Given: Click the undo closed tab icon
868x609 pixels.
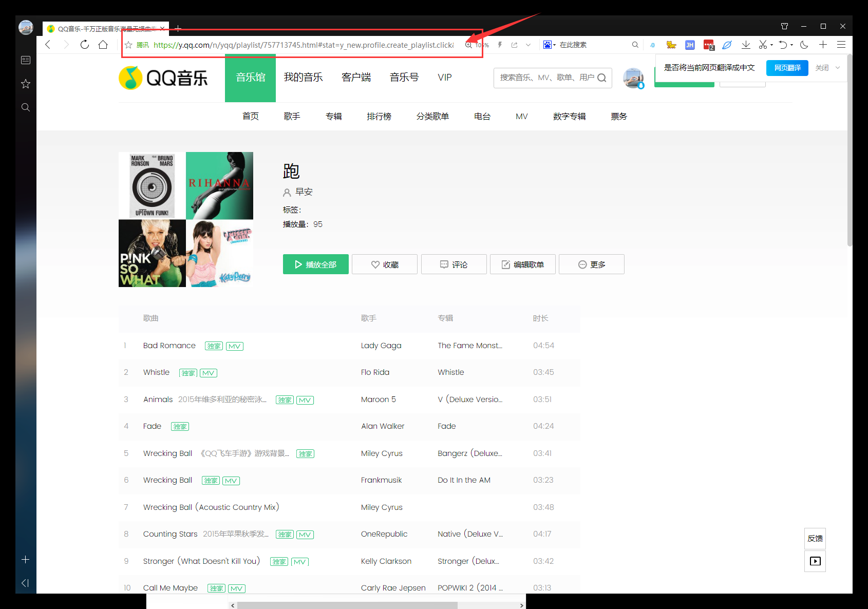Looking at the screenshot, I should tap(783, 45).
